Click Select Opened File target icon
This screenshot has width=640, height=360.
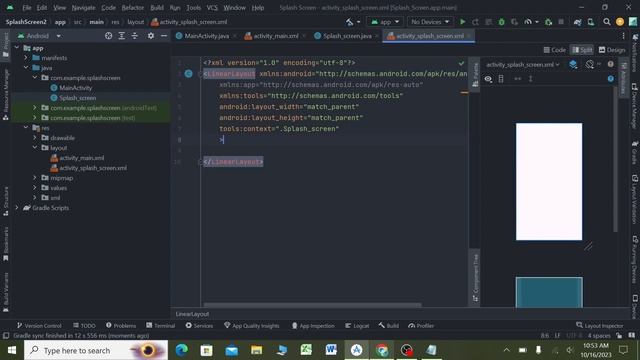pos(108,36)
